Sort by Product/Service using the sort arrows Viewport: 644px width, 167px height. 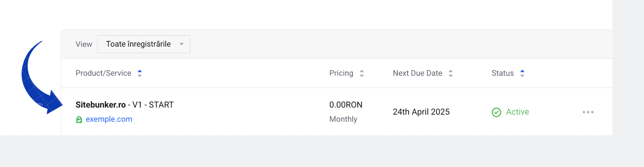pos(140,73)
